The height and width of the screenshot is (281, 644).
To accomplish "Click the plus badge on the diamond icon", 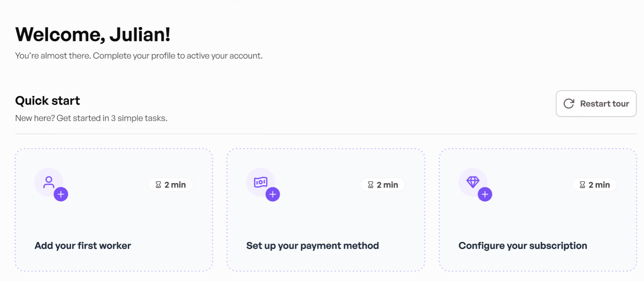I will (485, 194).
